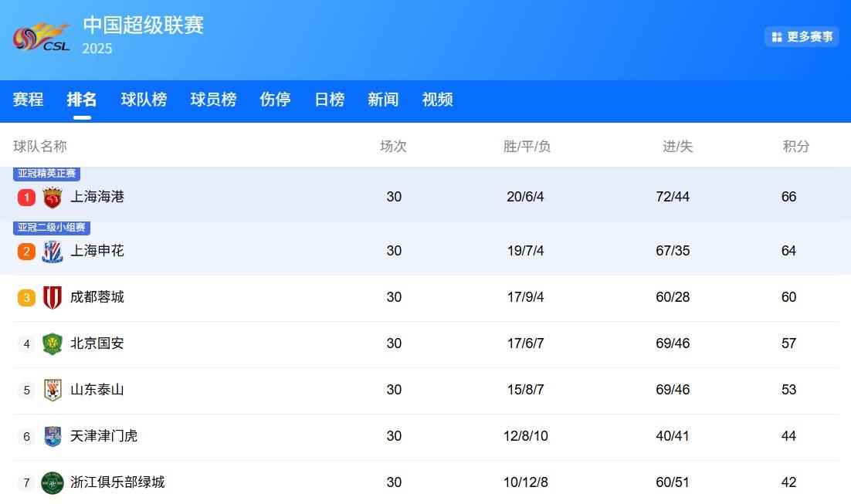The width and height of the screenshot is (851, 504).
Task: Open the 更多赛事 more competitions button
Action: coord(802,37)
